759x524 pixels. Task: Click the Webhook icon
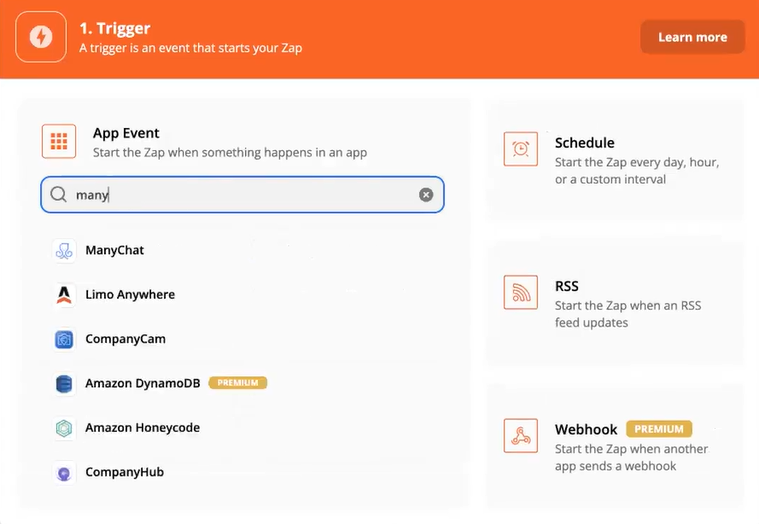coord(521,435)
